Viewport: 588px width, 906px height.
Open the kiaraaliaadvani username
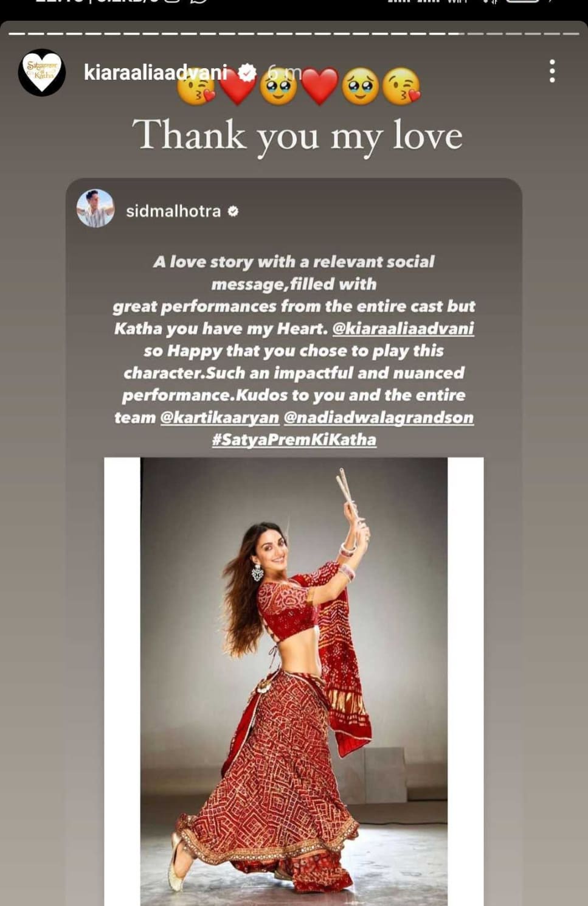point(156,72)
